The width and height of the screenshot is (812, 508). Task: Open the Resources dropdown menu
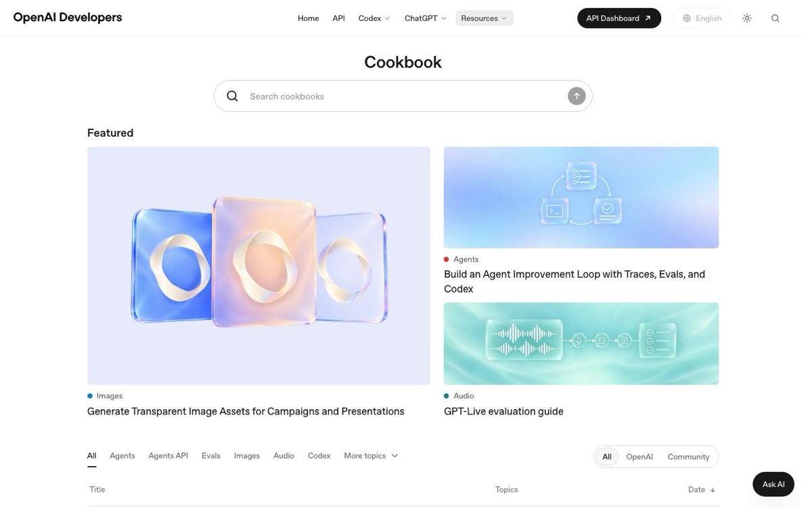click(x=484, y=18)
